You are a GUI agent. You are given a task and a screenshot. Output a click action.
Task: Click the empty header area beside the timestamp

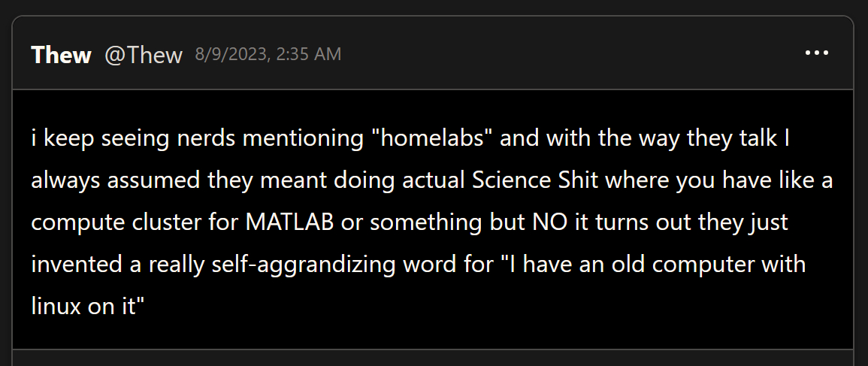564,54
